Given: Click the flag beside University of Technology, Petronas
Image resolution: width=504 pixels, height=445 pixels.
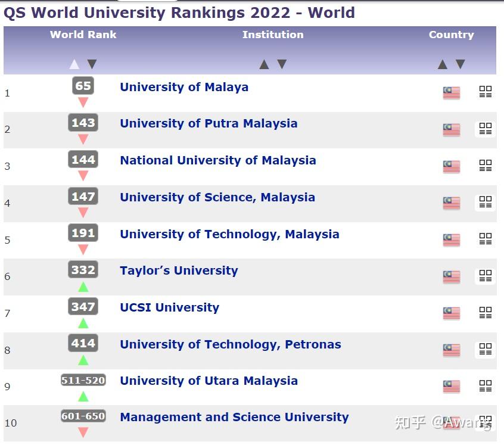Looking at the screenshot, I should [451, 350].
